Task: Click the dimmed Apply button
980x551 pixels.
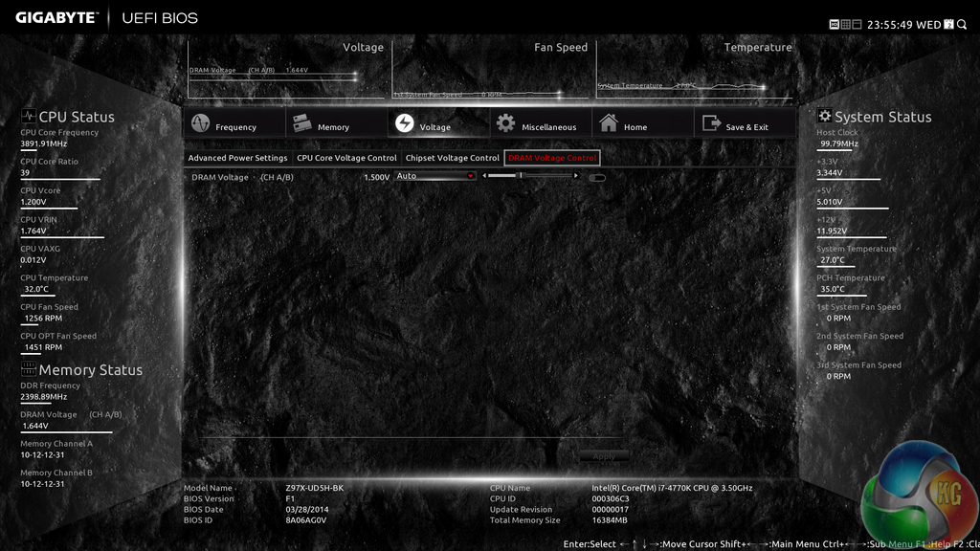Action: pyautogui.click(x=604, y=456)
